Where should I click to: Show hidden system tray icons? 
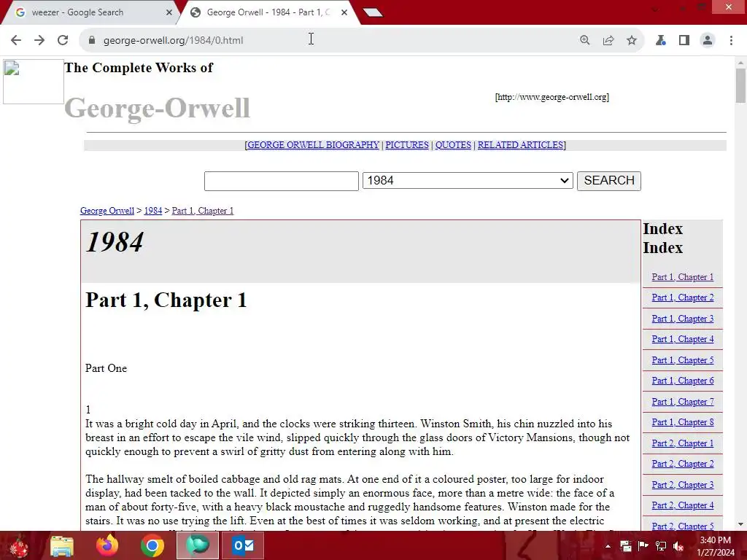608,546
